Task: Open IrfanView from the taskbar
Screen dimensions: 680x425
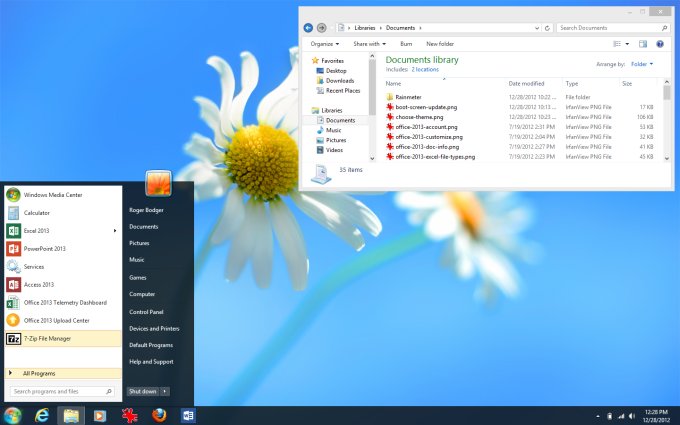Action: (x=130, y=415)
